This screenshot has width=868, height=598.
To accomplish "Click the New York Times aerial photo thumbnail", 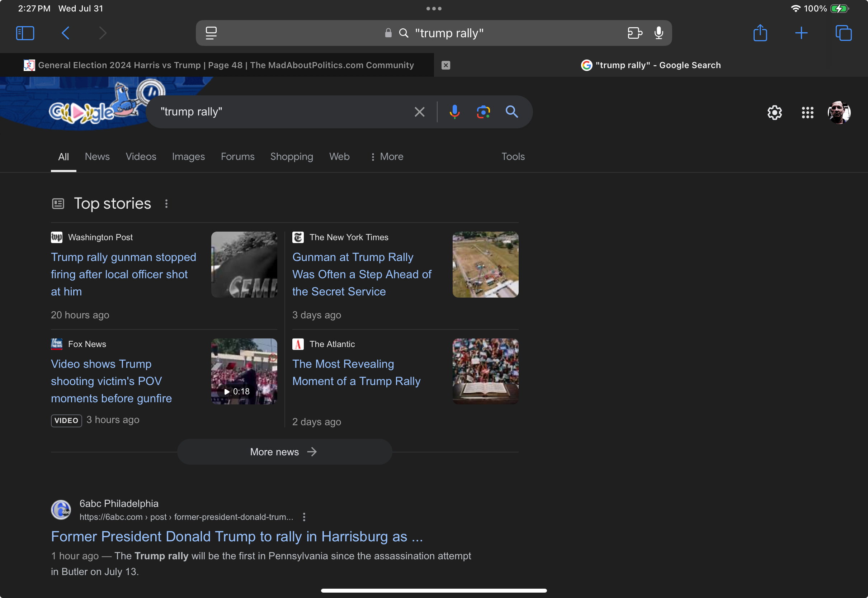I will (485, 265).
